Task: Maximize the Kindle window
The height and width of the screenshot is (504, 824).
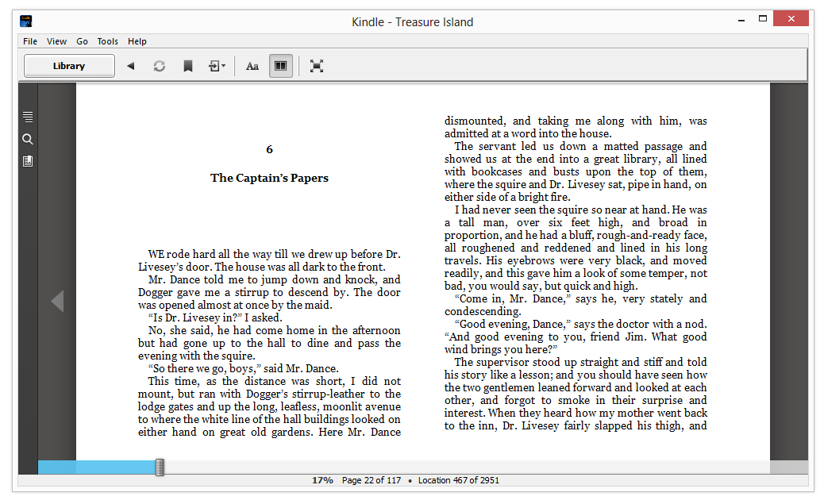Action: point(763,19)
